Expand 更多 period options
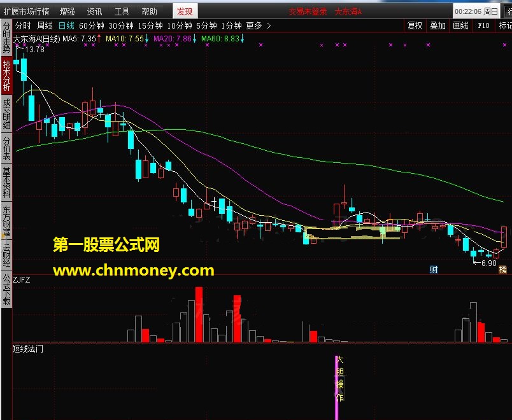512x420 pixels. (x=254, y=25)
